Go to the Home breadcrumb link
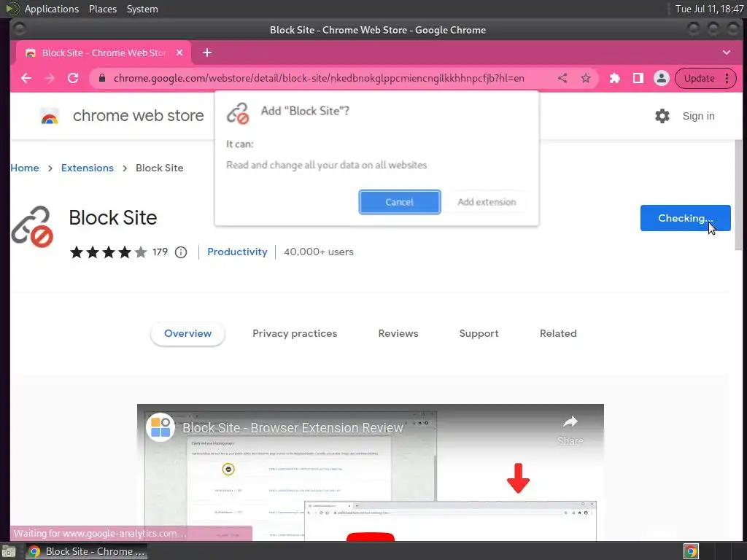This screenshot has width=747, height=560. point(25,168)
